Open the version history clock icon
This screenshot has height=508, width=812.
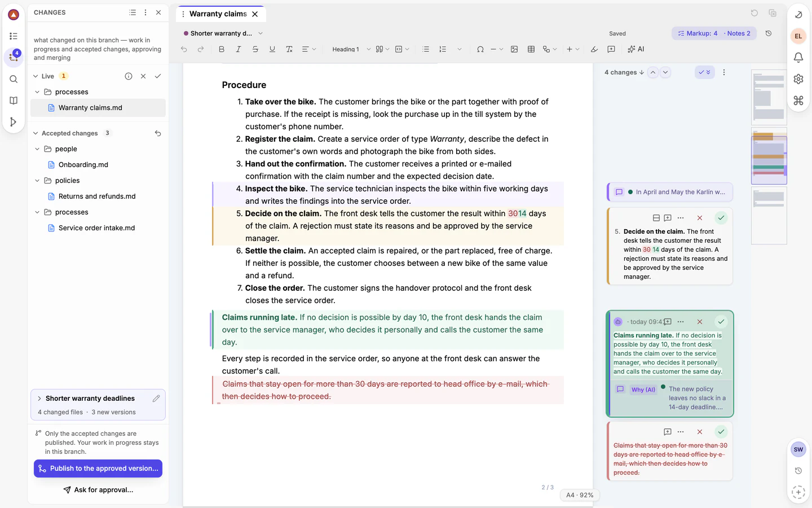769,33
